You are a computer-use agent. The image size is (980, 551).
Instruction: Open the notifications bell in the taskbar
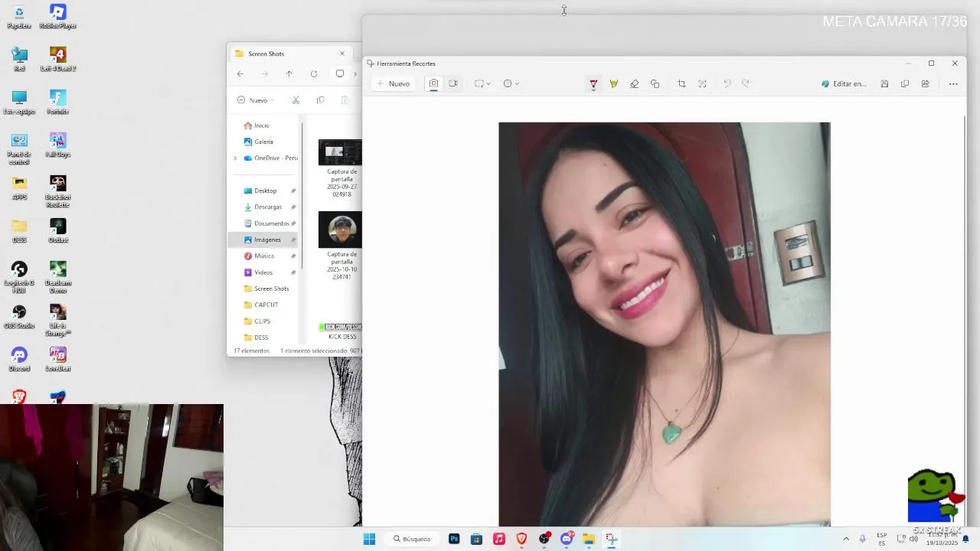[965, 539]
